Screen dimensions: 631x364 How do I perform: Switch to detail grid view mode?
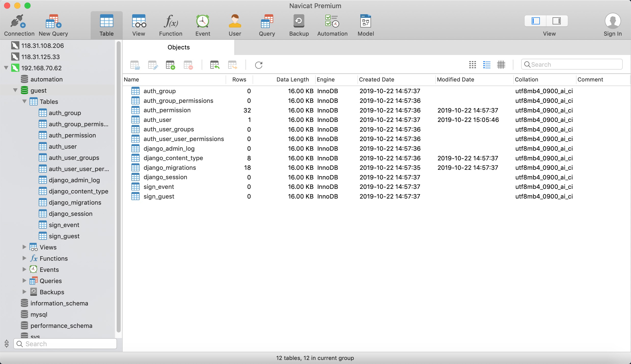click(501, 65)
